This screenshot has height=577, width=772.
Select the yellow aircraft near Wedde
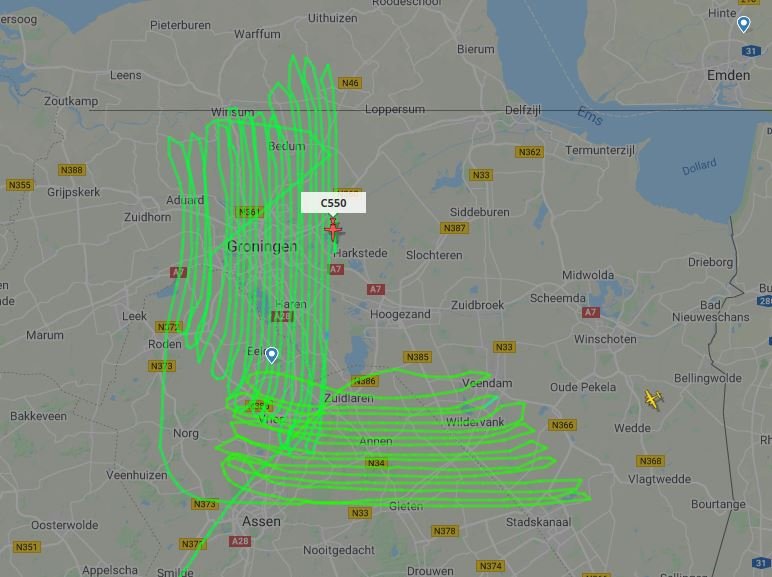pyautogui.click(x=653, y=399)
